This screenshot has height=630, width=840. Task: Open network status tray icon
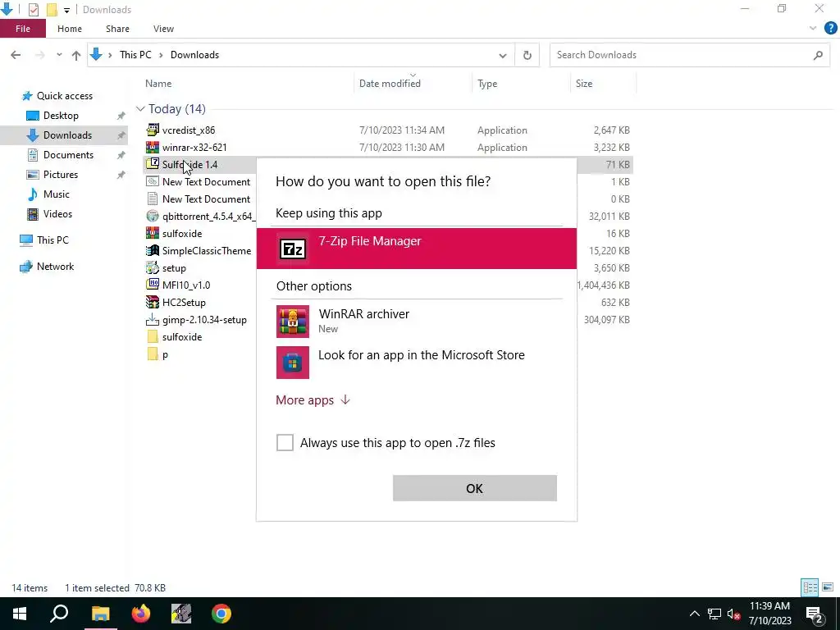tap(714, 614)
